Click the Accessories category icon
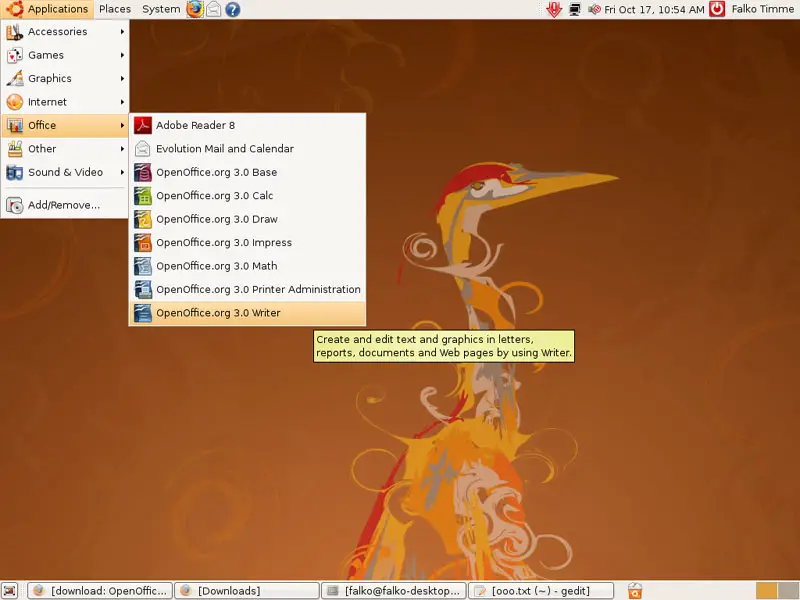 [x=15, y=32]
